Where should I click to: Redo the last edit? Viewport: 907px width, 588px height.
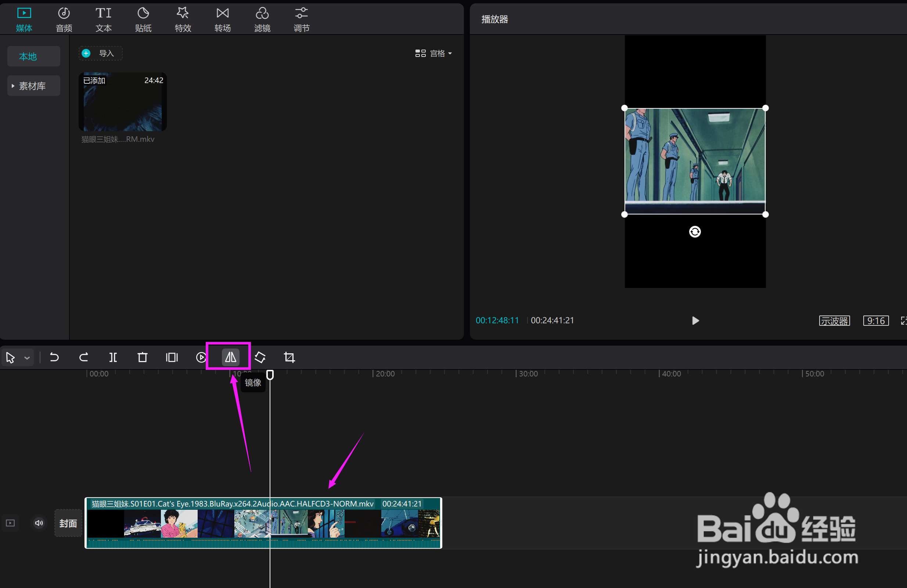tap(83, 357)
